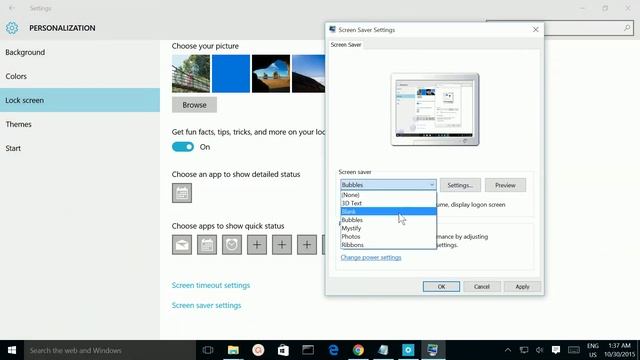
Task: Open the Themes section in sidebar
Action: [x=80, y=124]
